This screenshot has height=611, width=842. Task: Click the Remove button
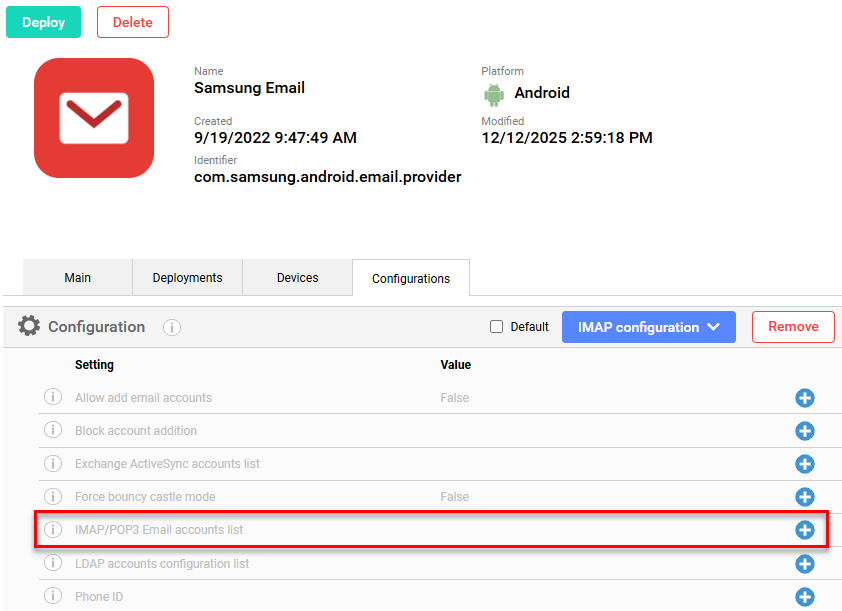tap(793, 327)
